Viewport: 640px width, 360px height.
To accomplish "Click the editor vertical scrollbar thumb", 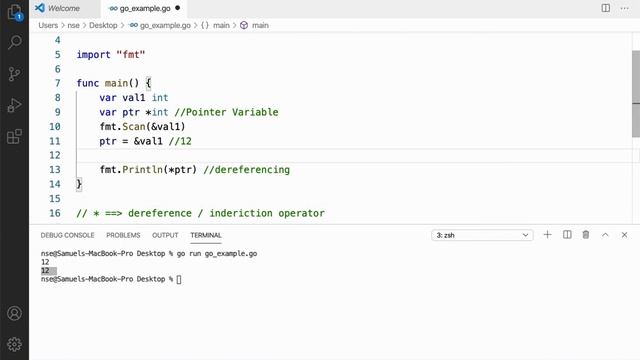I will click(x=636, y=94).
